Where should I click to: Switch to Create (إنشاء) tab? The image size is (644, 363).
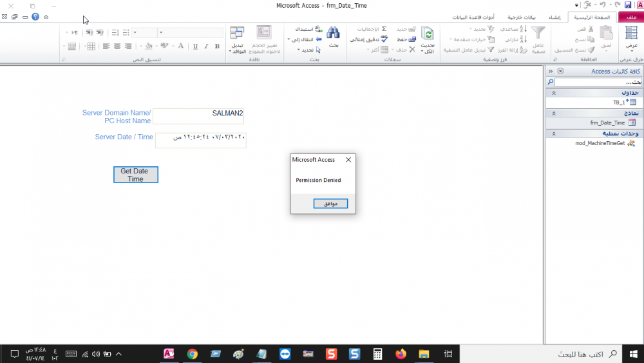554,17
